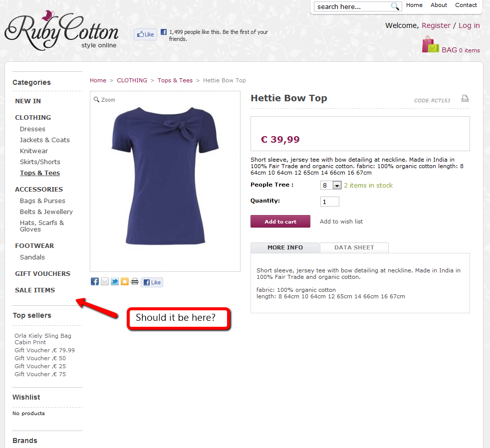The image size is (490, 448).
Task: Tweet product using Twitter bird icon
Action: pyautogui.click(x=115, y=281)
